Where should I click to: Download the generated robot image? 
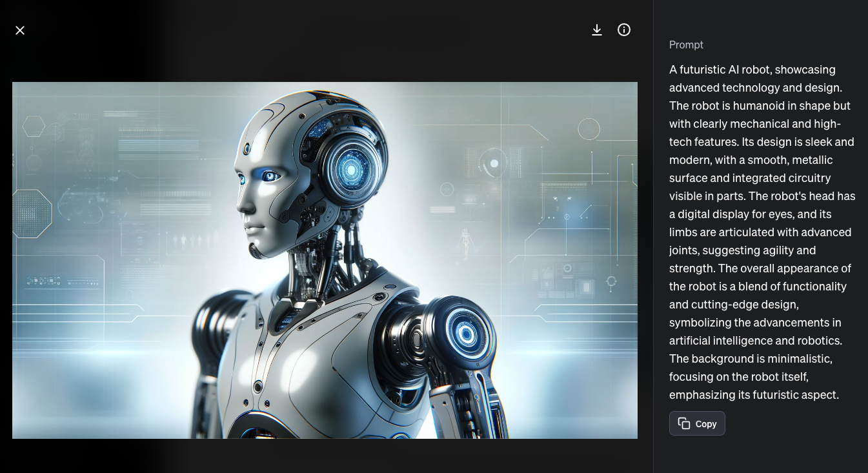pos(597,30)
